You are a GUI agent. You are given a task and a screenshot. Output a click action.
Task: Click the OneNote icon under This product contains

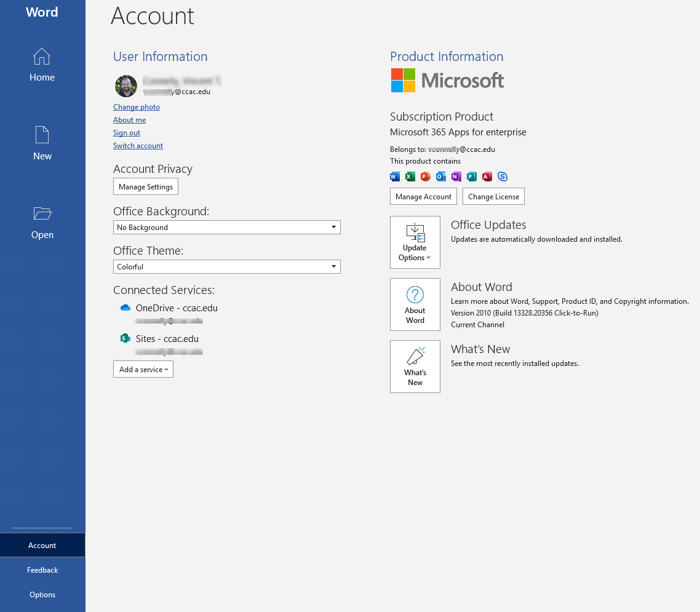click(456, 177)
